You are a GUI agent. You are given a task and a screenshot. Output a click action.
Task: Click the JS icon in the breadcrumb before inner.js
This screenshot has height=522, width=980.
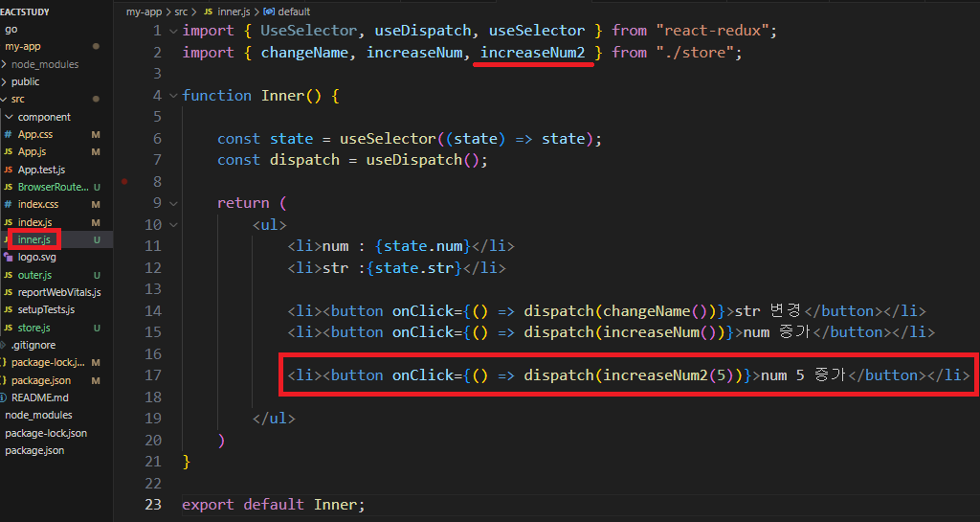point(208,11)
